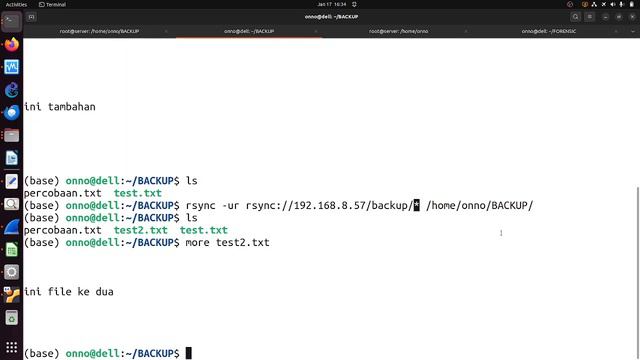The height and width of the screenshot is (360, 640).
Task: Close the onno@dell ~/BACKUP tab
Action: (316, 31)
